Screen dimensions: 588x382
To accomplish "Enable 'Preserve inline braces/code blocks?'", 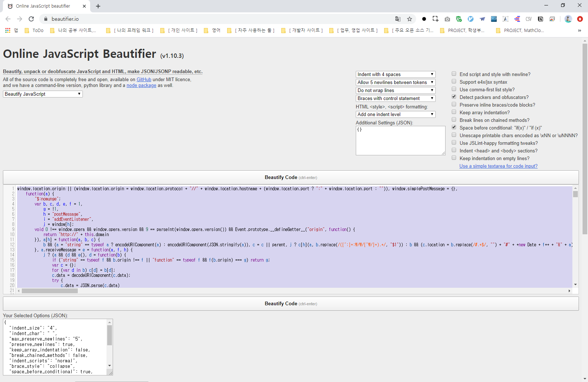I will (x=454, y=104).
